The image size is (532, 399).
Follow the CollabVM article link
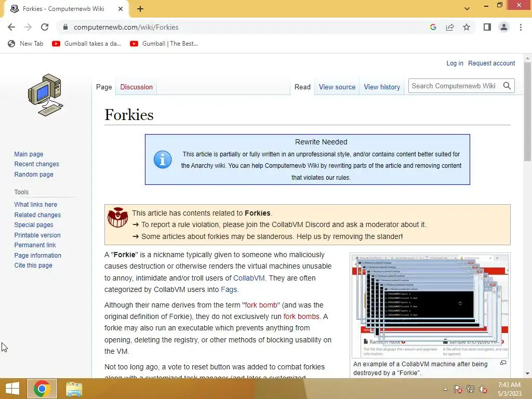point(249,278)
